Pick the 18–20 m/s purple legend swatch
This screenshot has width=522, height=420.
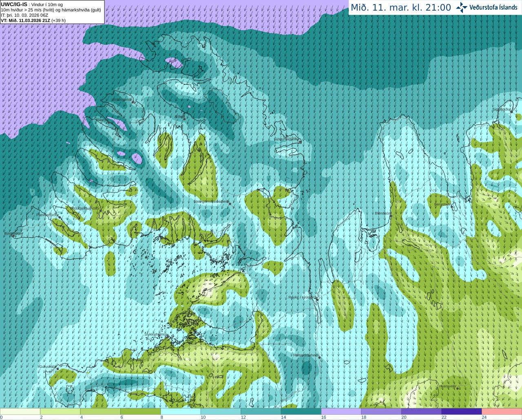coord(381,411)
